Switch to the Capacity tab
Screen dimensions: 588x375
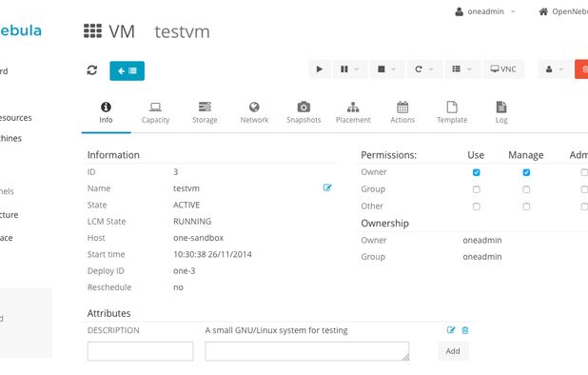[155, 112]
